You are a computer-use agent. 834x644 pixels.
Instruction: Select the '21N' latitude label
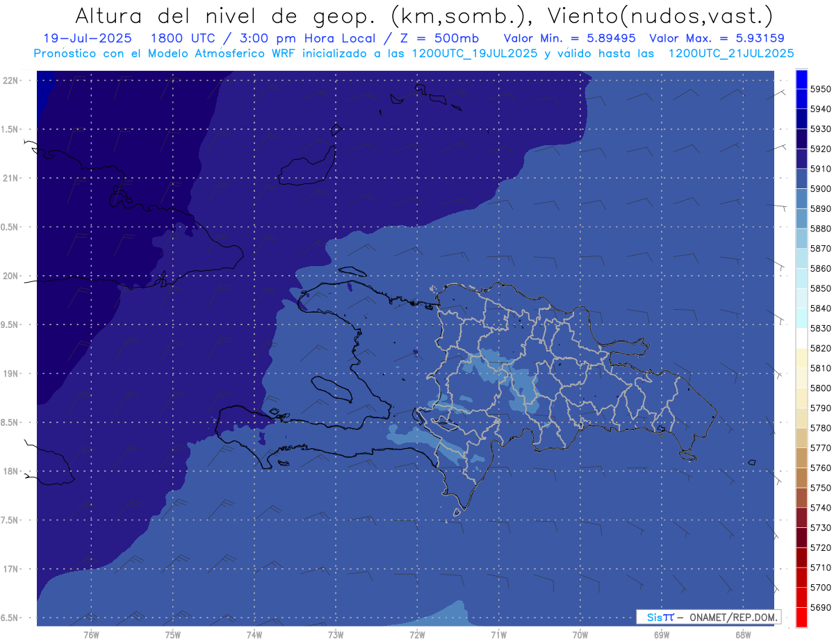[10, 178]
